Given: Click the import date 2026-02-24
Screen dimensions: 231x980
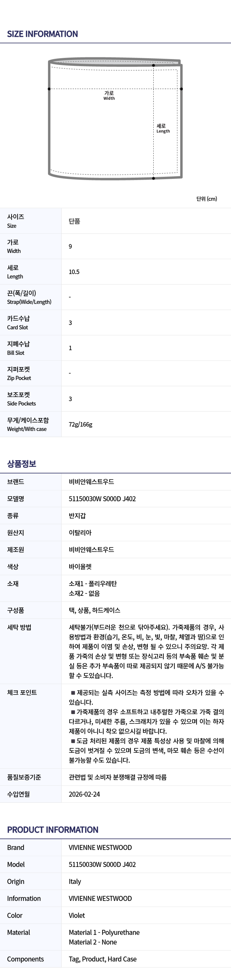Looking at the screenshot, I should [x=84, y=794].
